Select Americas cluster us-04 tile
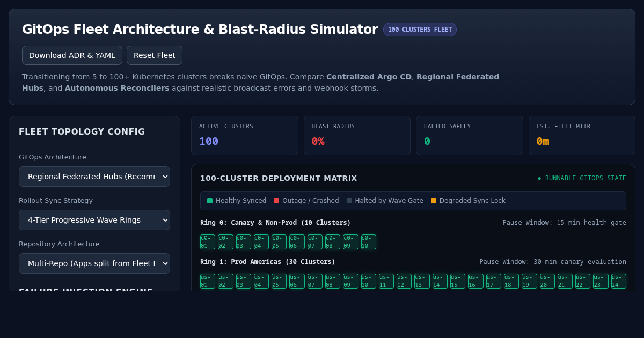The height and width of the screenshot is (338, 644). point(261,281)
